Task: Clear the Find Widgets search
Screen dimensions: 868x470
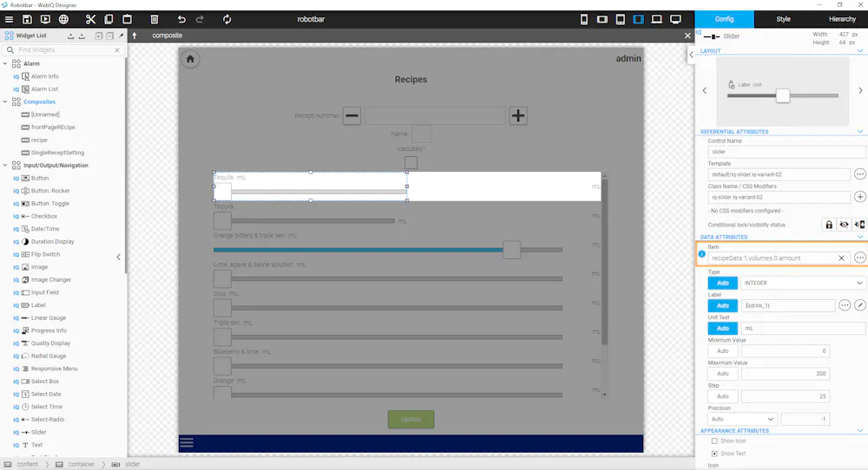Action: pyautogui.click(x=117, y=49)
